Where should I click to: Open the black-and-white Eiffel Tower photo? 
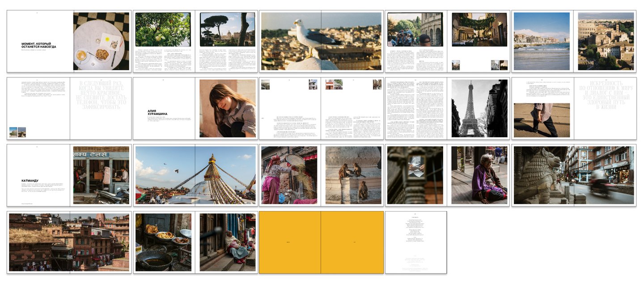tap(479, 108)
